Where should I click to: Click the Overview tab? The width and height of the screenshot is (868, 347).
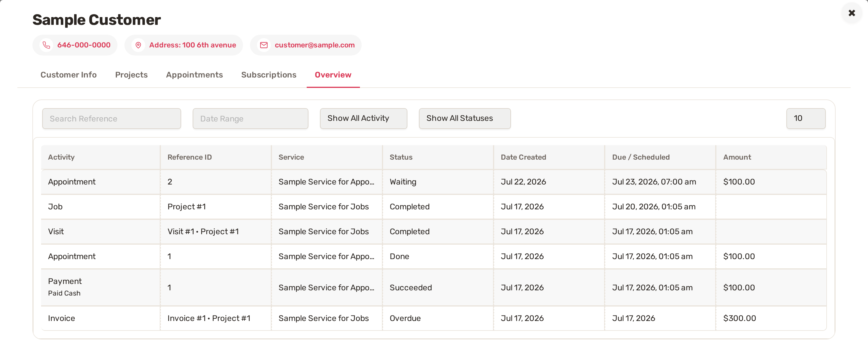(333, 75)
